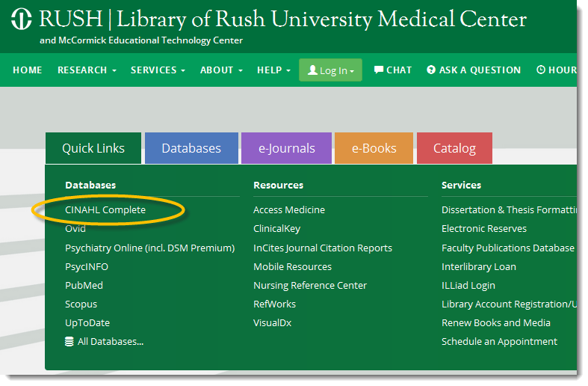This screenshot has width=588, height=386.
Task: Open Access Medicine resource
Action: point(289,210)
